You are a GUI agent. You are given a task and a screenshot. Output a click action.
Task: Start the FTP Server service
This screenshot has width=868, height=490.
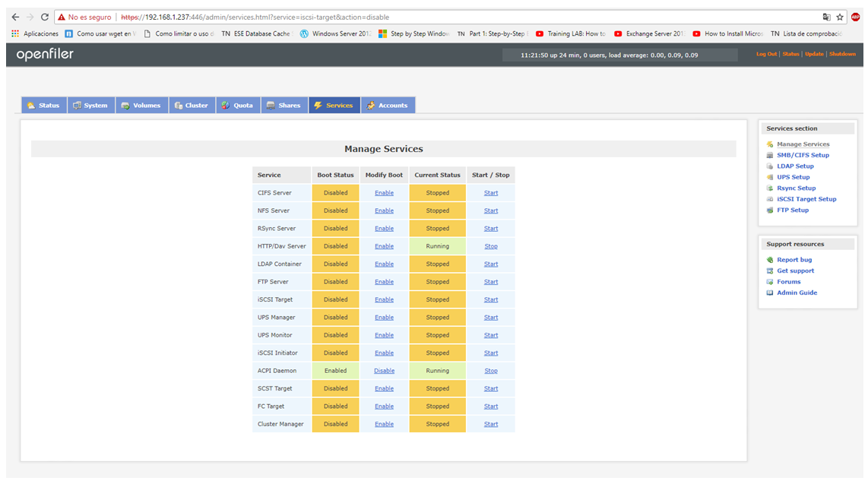coord(491,282)
